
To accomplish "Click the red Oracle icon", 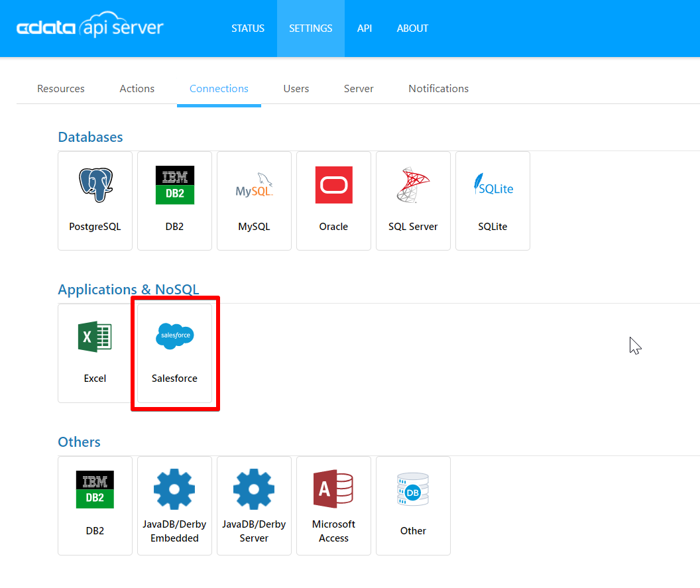I will click(x=334, y=185).
